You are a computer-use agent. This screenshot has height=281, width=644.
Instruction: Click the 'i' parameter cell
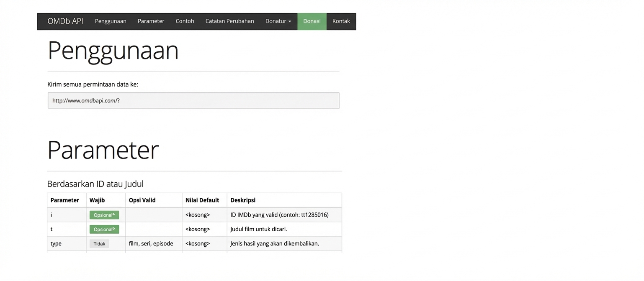coord(67,215)
